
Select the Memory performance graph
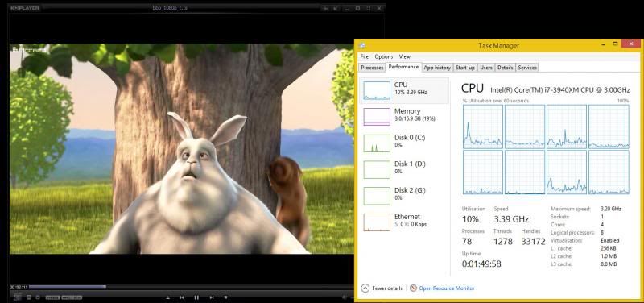click(404, 116)
